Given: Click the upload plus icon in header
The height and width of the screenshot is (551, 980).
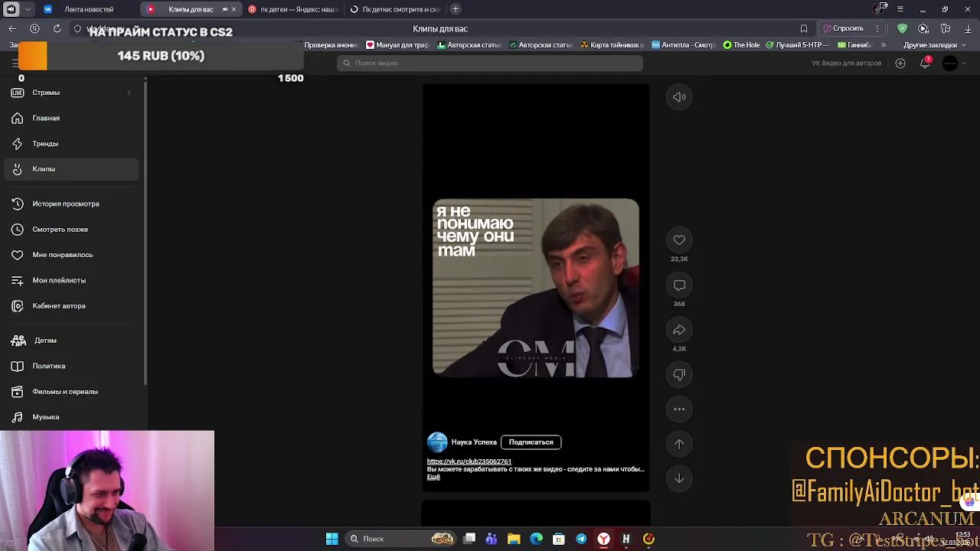Looking at the screenshot, I should click(x=900, y=63).
